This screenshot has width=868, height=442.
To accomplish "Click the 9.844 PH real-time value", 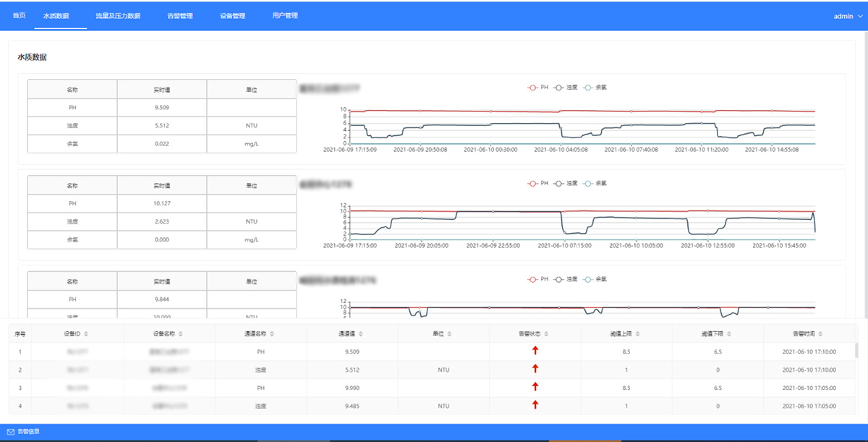I will point(161,299).
